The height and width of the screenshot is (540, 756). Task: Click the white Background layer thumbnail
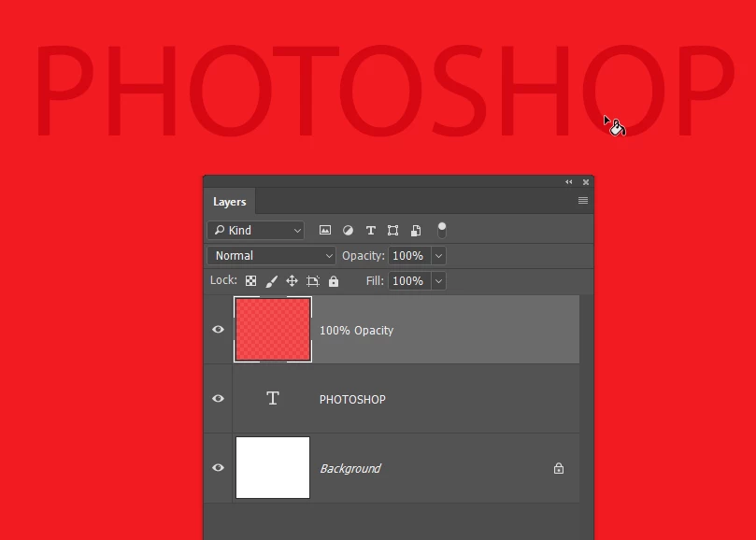coord(273,468)
